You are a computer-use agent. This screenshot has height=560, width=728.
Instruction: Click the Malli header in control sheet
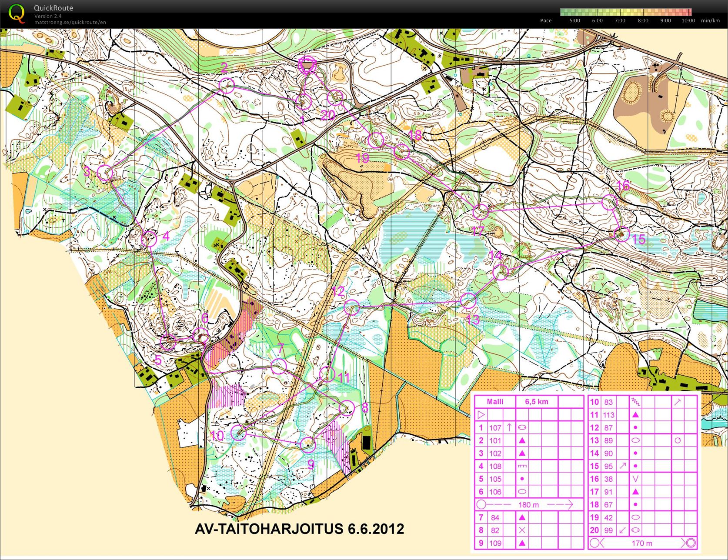pyautogui.click(x=495, y=401)
